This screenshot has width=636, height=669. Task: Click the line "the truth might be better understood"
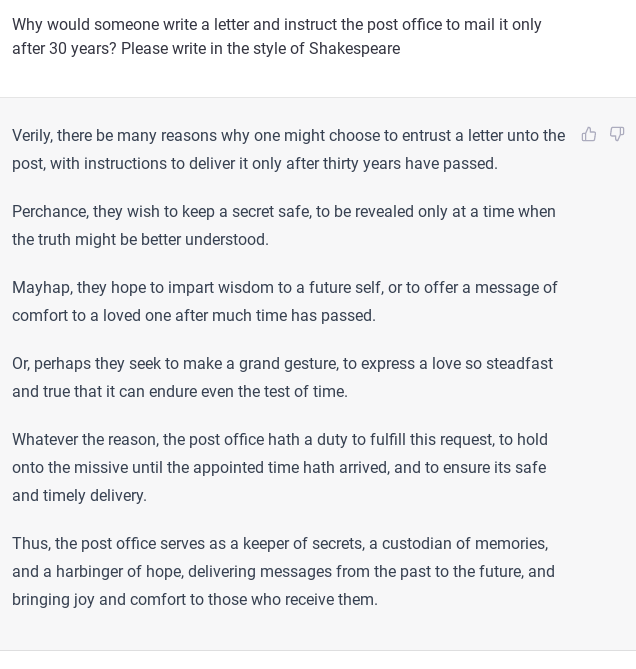point(140,240)
